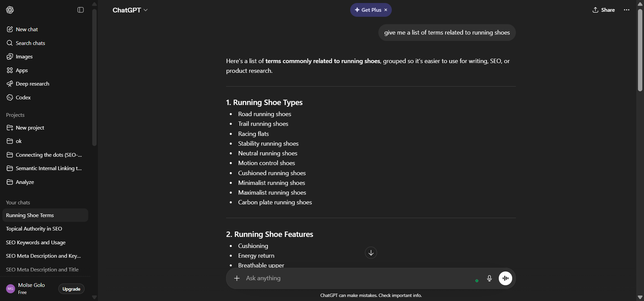Open the 'ok' project folder
644x301 pixels.
click(x=45, y=141)
